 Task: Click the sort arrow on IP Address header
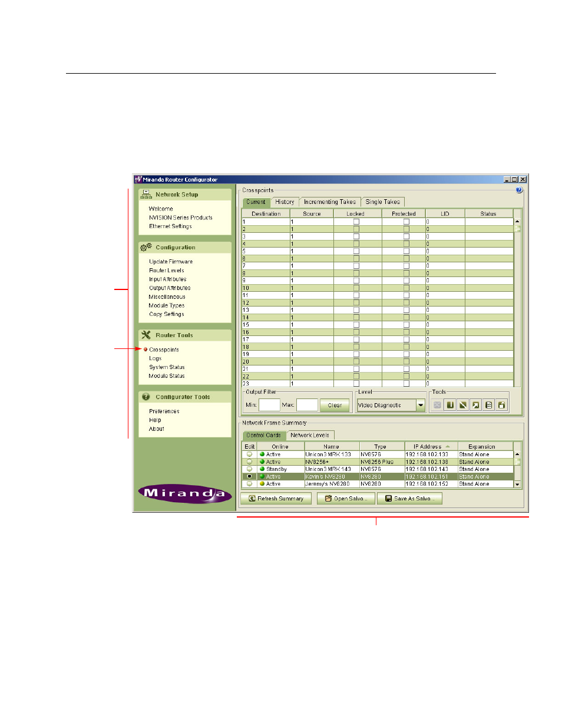448,446
